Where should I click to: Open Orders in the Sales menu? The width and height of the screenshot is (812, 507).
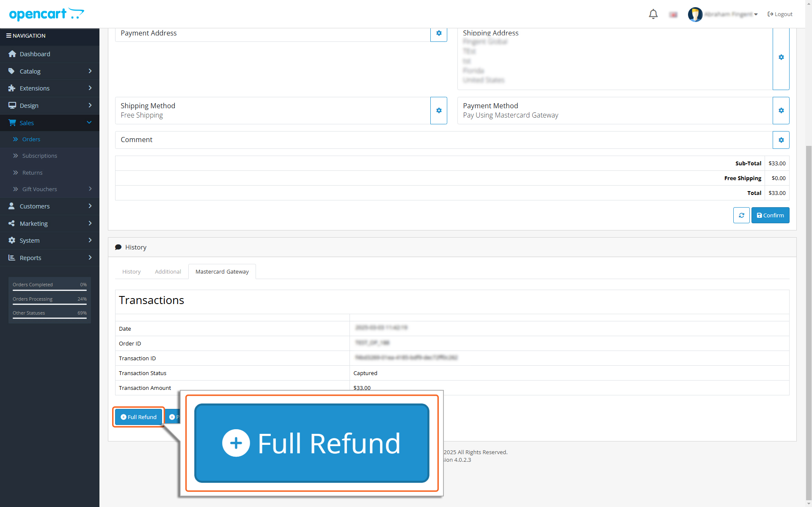tap(31, 139)
